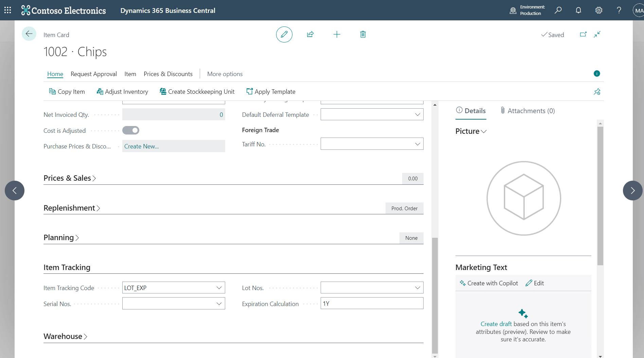Create a new item with plus icon
This screenshot has width=644, height=358.
pos(337,34)
